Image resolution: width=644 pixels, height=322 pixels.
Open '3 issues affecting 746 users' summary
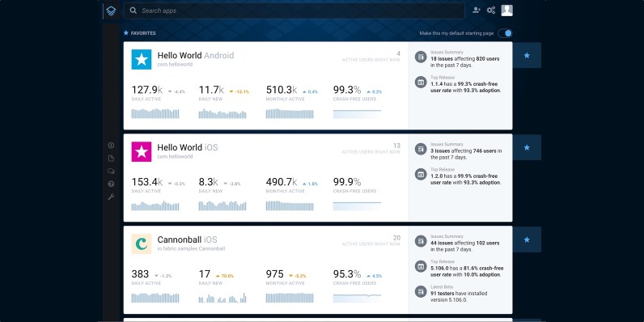[466, 154]
